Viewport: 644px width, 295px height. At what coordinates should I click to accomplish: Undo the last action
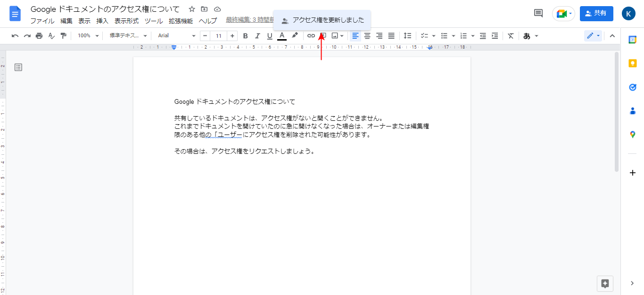point(15,35)
